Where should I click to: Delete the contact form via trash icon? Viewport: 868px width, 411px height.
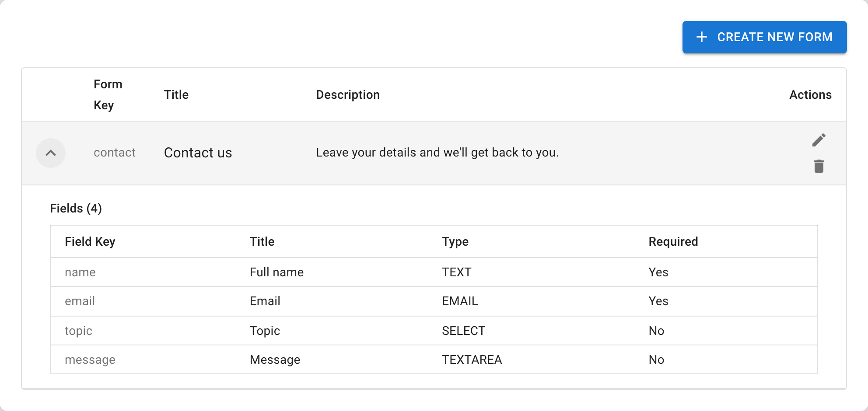[x=819, y=166]
